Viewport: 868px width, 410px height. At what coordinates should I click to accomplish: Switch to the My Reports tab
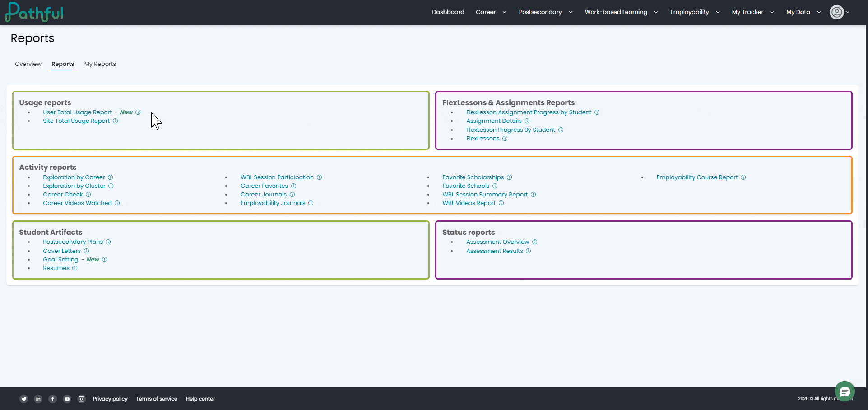tap(100, 64)
